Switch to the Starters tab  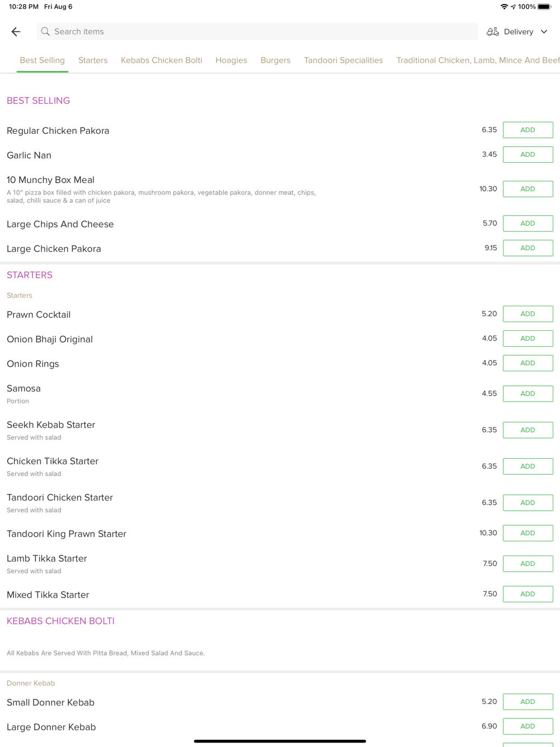pos(93,60)
